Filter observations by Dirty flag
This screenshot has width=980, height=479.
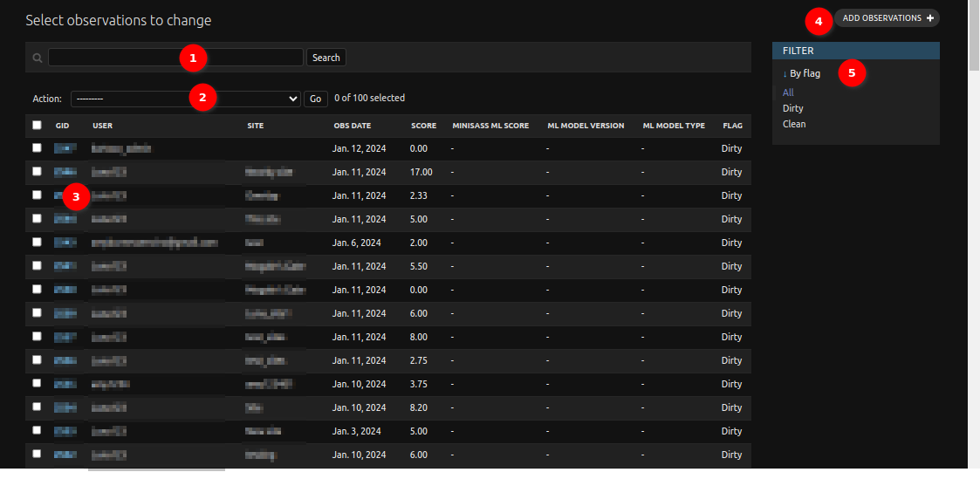pyautogui.click(x=792, y=108)
